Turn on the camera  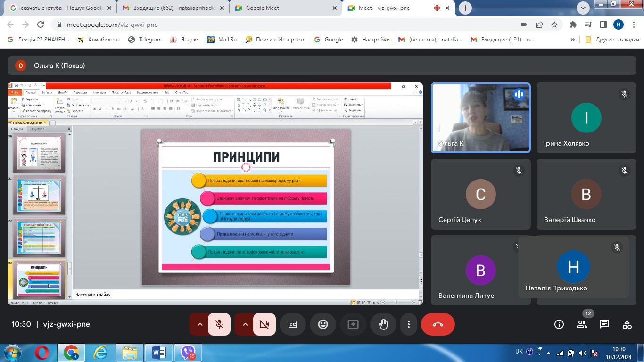[x=264, y=324]
